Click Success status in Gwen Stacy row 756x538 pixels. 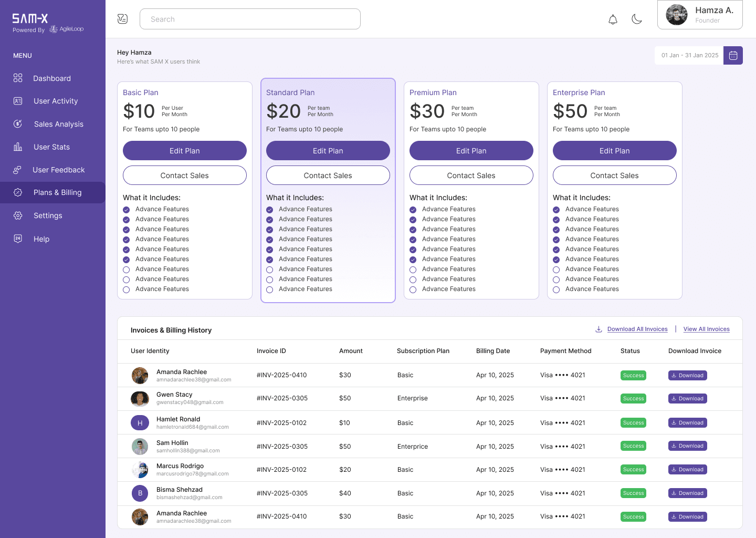tap(633, 398)
